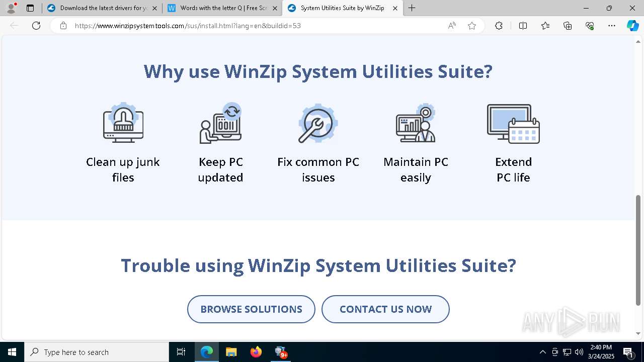Toggle Read aloud in address bar
The width and height of the screenshot is (644, 362).
[x=452, y=26]
